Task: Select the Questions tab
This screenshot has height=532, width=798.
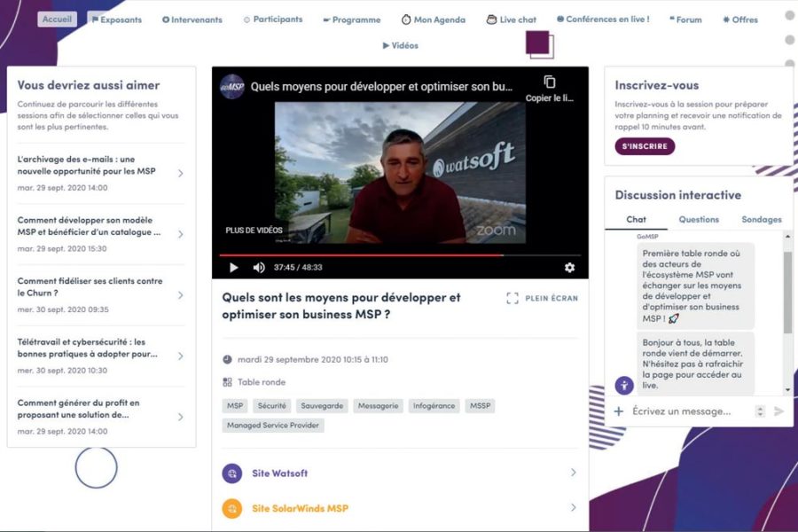Action: pos(699,219)
